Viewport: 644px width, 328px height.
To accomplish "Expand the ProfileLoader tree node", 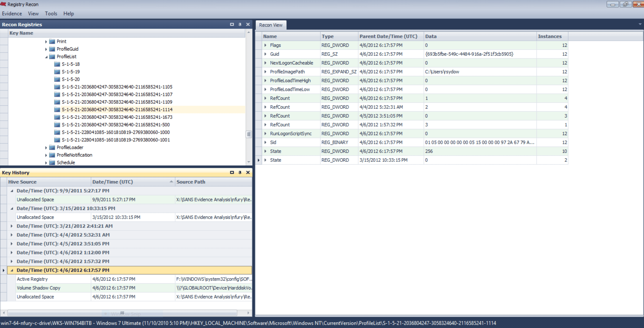I will 46,147.
